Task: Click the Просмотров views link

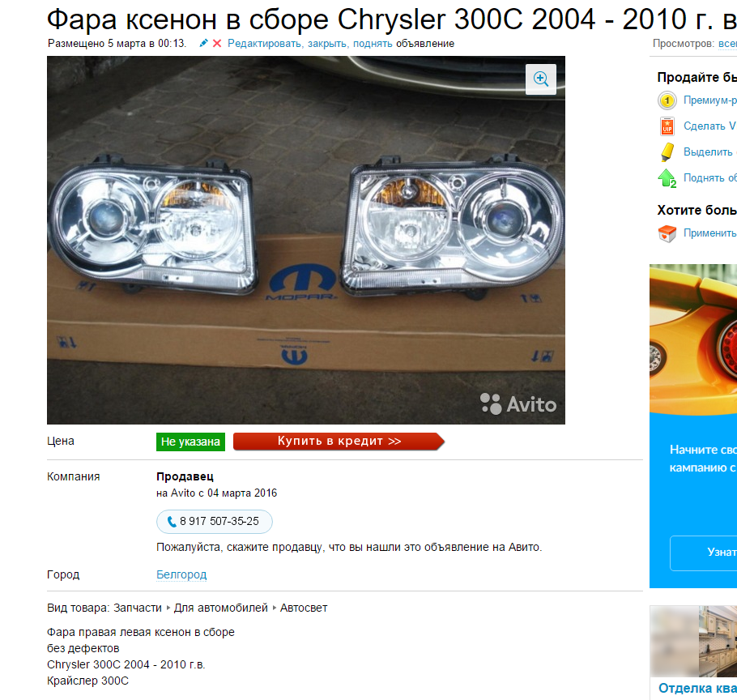Action: click(x=727, y=43)
